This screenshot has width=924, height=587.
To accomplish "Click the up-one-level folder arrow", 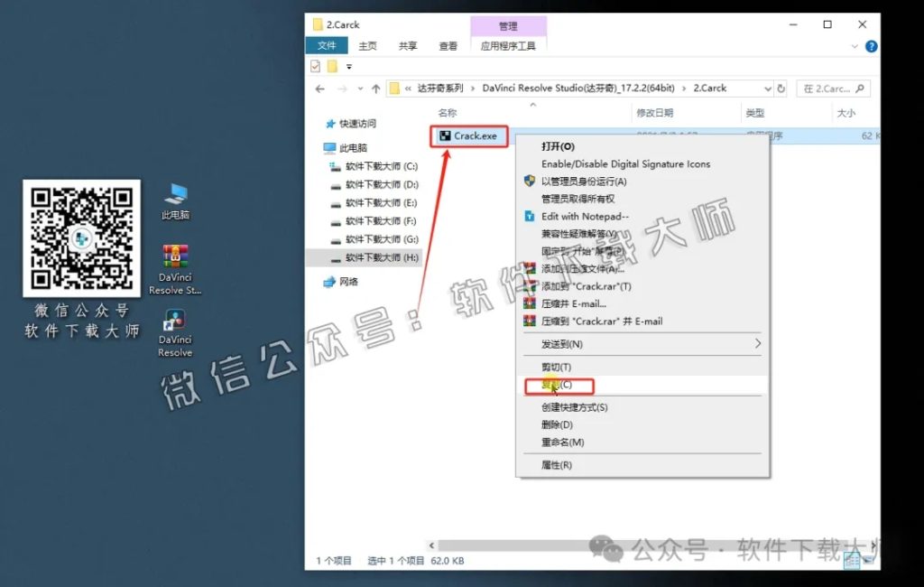I will (374, 89).
